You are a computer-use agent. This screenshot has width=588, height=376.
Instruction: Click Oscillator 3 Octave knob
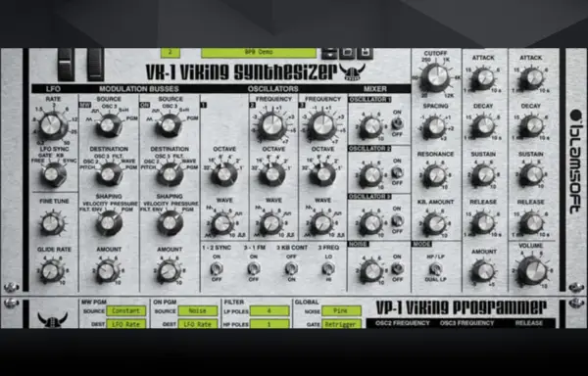click(322, 174)
